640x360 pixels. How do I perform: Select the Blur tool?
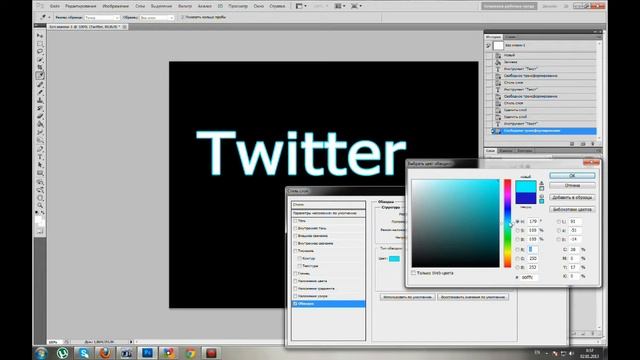pyautogui.click(x=40, y=132)
